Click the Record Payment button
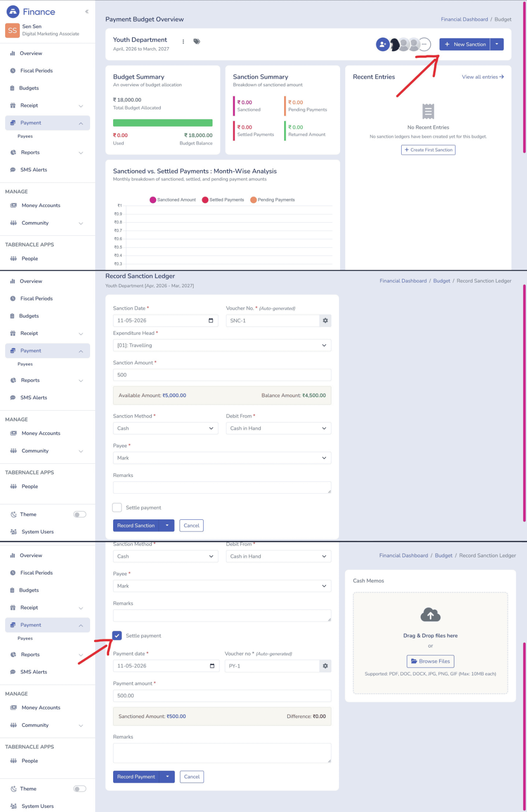 pos(137,777)
